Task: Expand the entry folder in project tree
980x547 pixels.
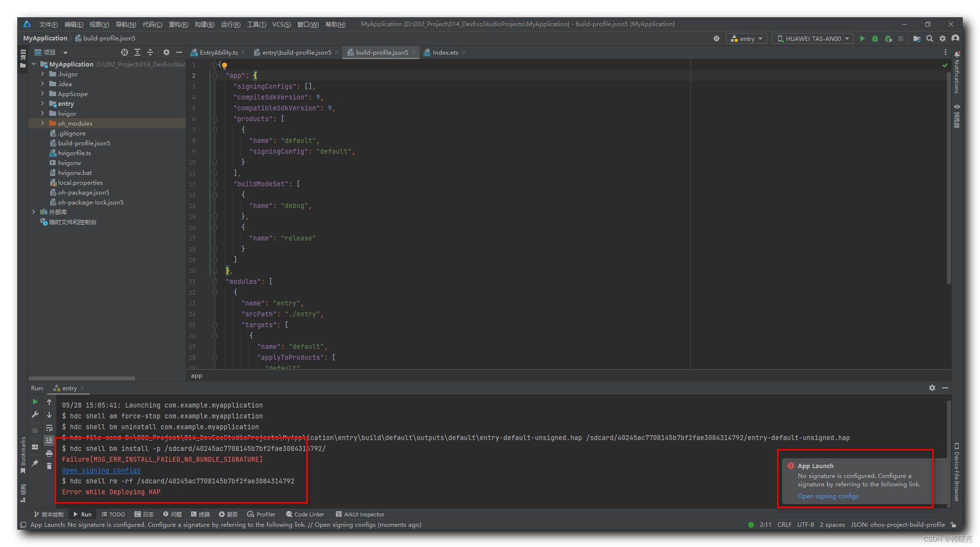Action: [x=42, y=103]
